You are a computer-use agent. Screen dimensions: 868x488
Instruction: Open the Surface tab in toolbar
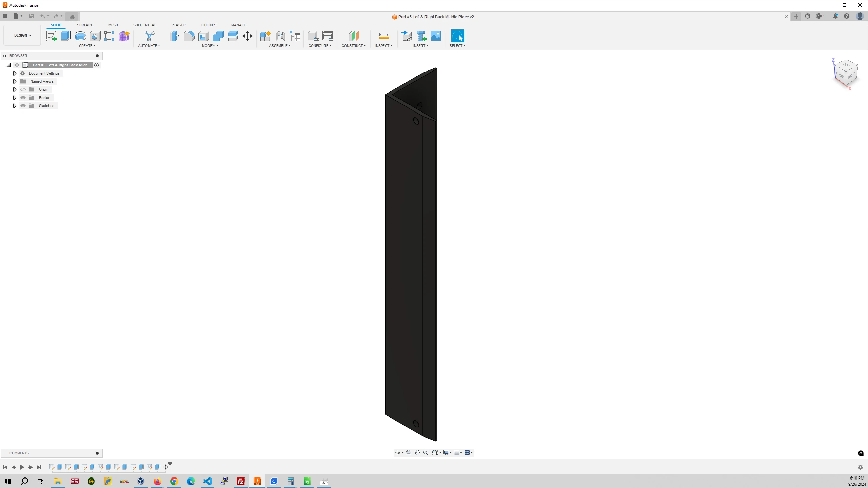pyautogui.click(x=85, y=25)
